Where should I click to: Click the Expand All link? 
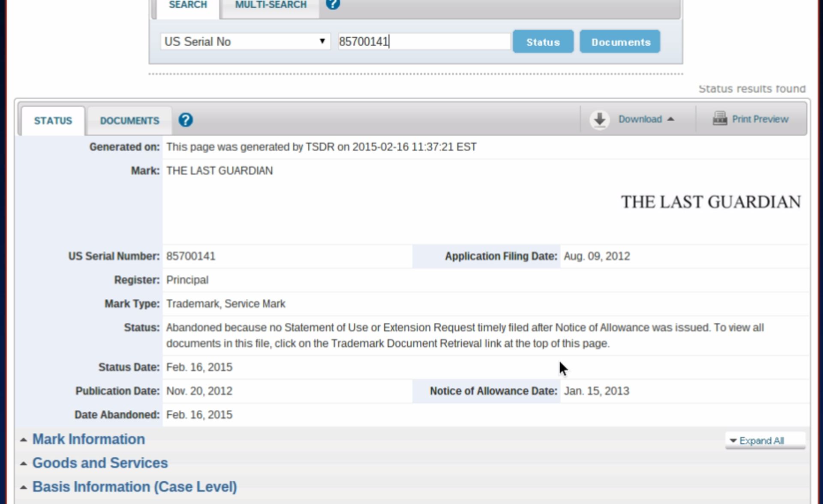[762, 440]
